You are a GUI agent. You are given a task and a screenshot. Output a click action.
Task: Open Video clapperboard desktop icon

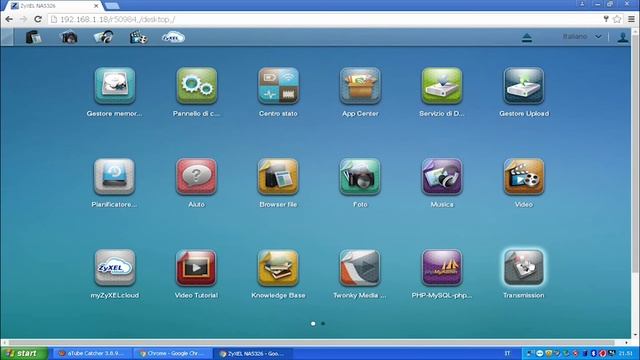tap(524, 177)
